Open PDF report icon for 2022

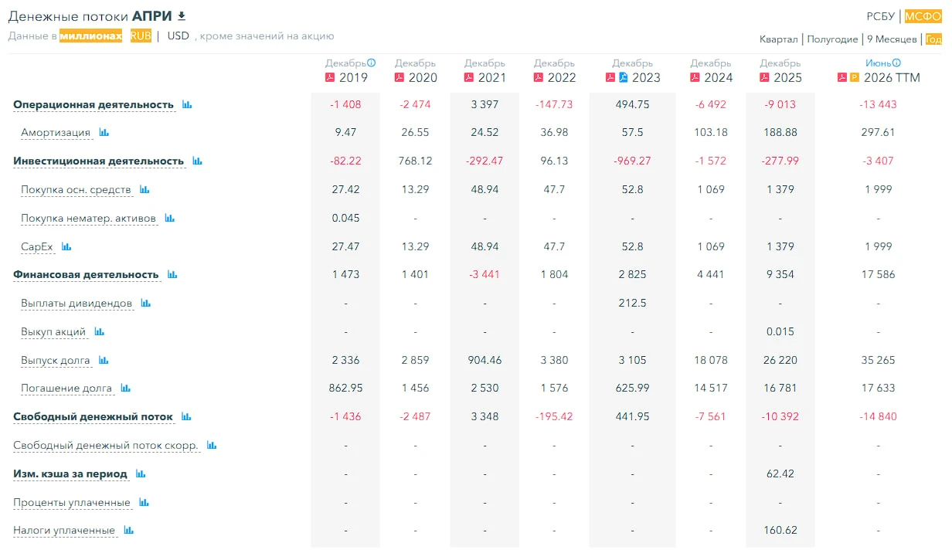click(539, 77)
